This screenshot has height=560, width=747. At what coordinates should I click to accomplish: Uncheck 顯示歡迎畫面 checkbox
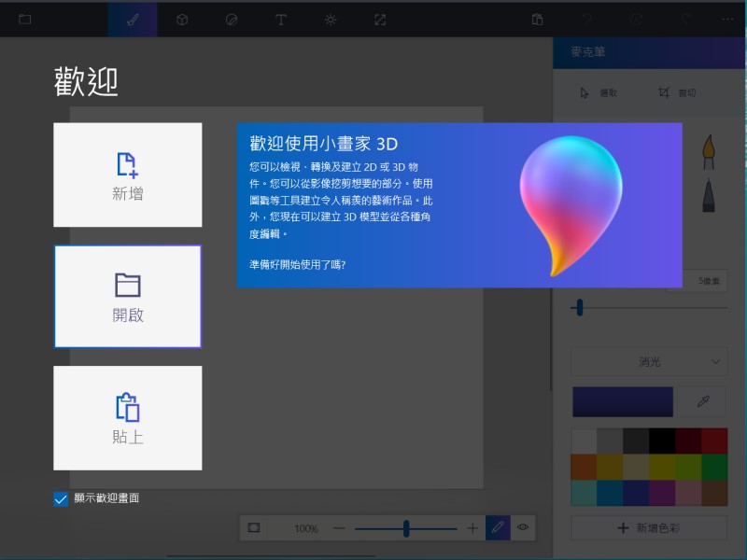(61, 499)
